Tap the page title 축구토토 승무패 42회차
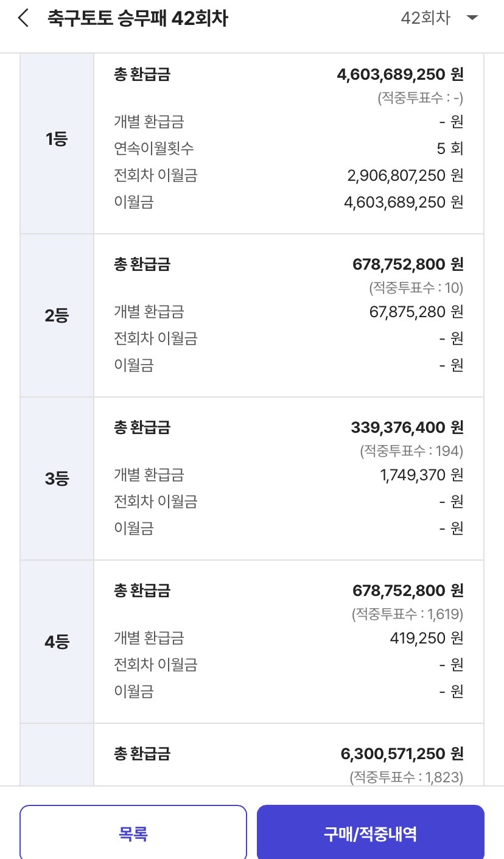The image size is (504, 859). [138, 19]
